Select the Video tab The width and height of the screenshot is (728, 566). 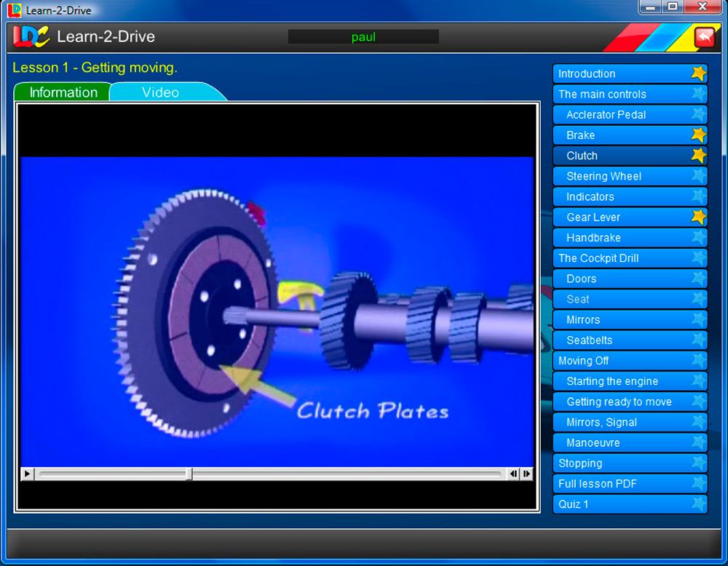pyautogui.click(x=160, y=92)
